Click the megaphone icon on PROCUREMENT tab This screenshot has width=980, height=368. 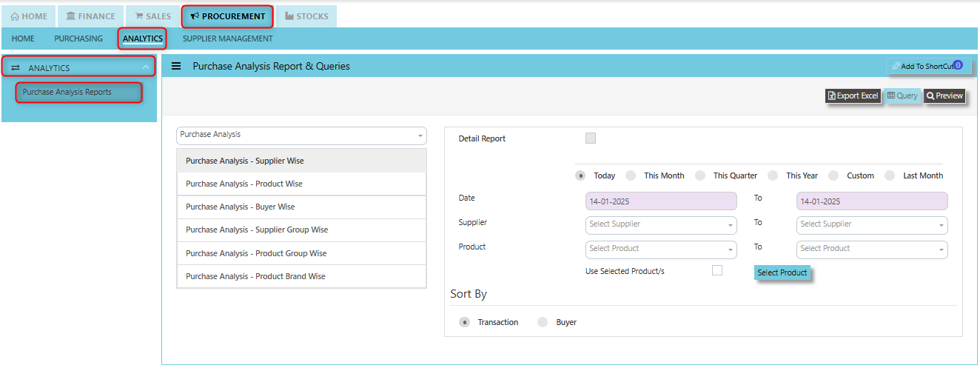pos(195,16)
